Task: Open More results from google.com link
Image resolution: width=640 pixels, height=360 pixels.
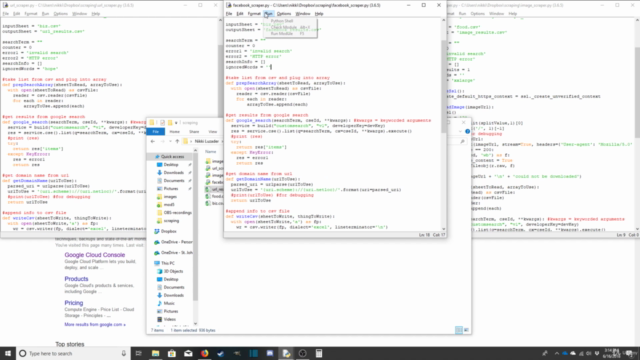Action: tap(95, 324)
